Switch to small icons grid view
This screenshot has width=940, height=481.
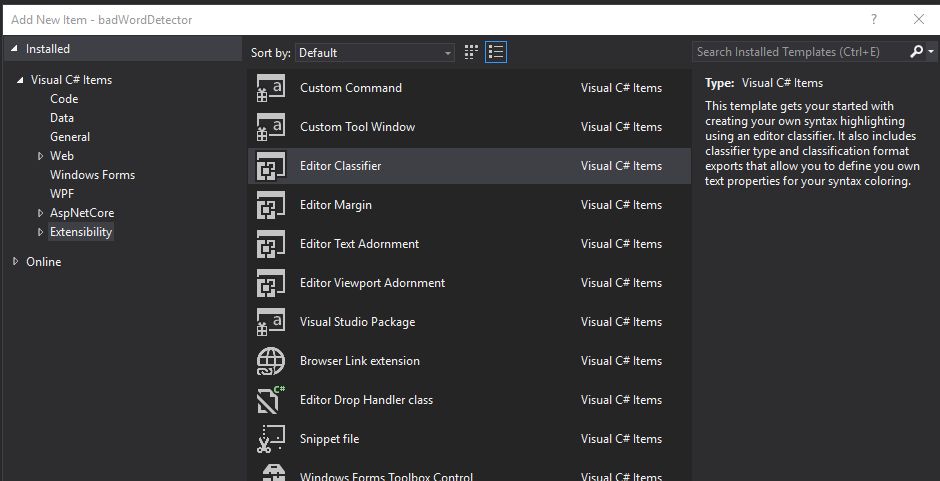click(x=471, y=52)
